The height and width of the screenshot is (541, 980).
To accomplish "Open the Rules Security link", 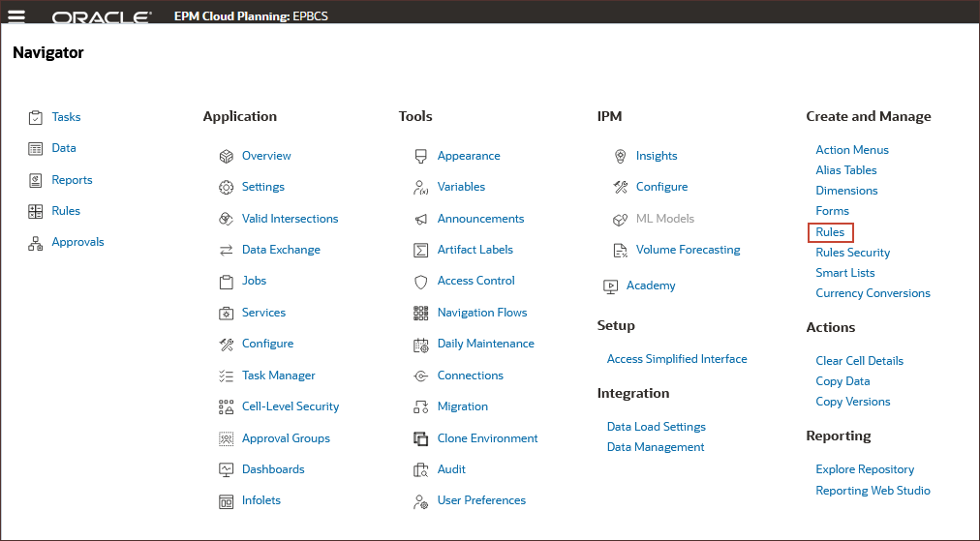I will pyautogui.click(x=853, y=253).
